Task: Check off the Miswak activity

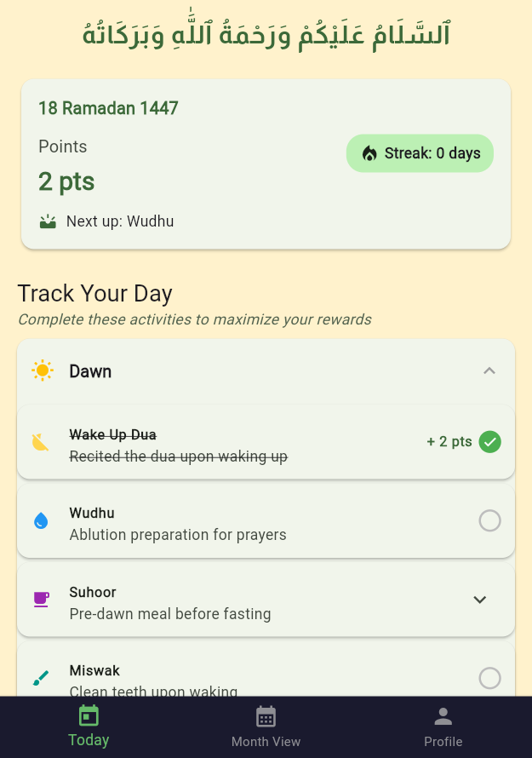Action: (x=489, y=678)
